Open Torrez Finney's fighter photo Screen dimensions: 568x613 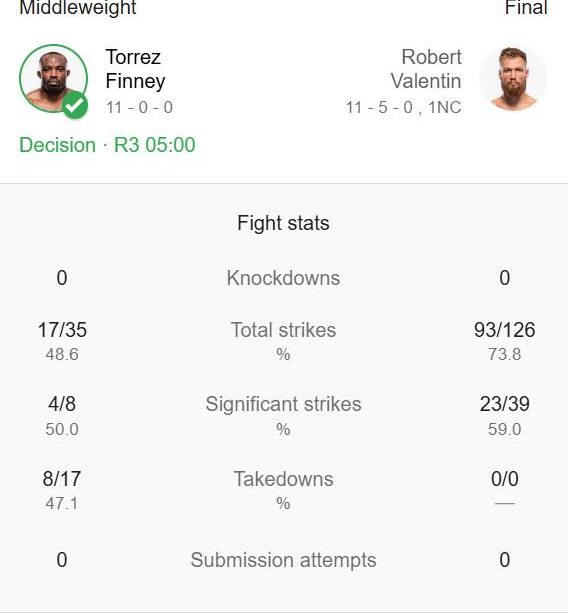[53, 79]
